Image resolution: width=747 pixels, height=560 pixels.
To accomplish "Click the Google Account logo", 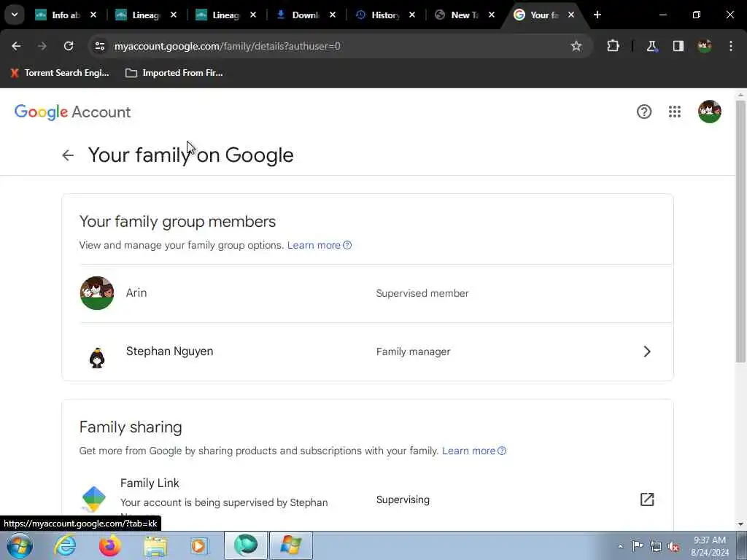I will (x=72, y=112).
